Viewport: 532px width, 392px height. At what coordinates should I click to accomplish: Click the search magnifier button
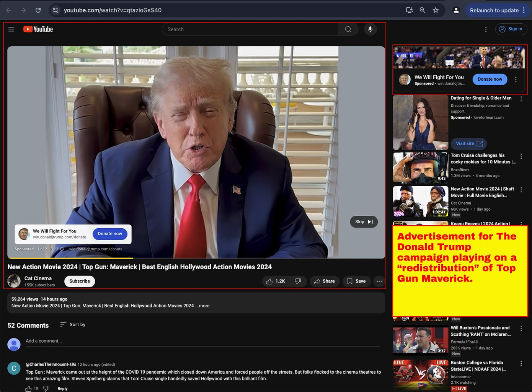(348, 29)
